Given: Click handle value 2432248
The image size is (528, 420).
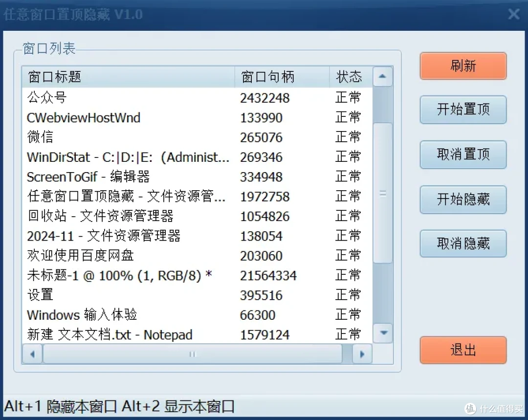Looking at the screenshot, I should (264, 98).
